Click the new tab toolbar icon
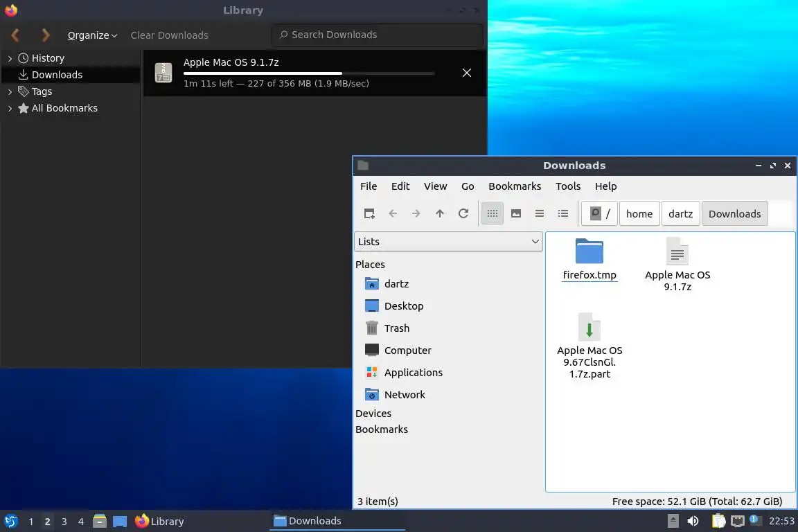The height and width of the screenshot is (532, 798). click(x=369, y=213)
